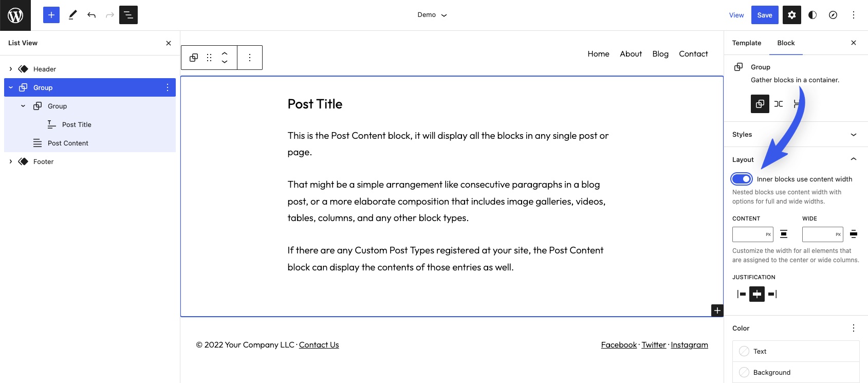Select justify left alignment

tap(742, 294)
